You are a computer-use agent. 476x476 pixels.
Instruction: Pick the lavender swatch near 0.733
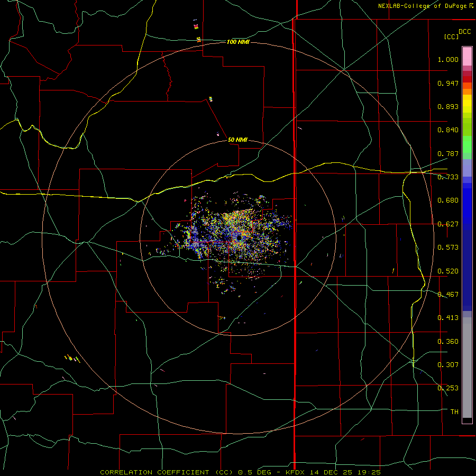coord(467,168)
